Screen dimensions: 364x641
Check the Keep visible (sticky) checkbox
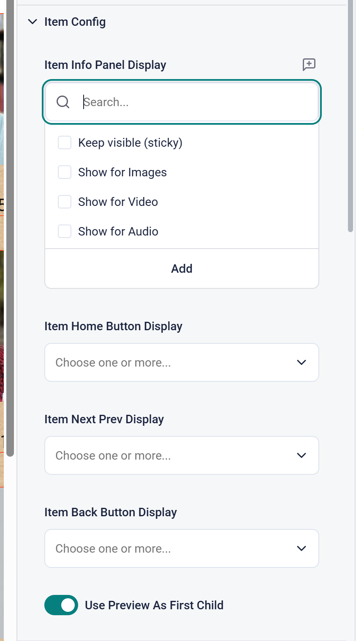65,143
